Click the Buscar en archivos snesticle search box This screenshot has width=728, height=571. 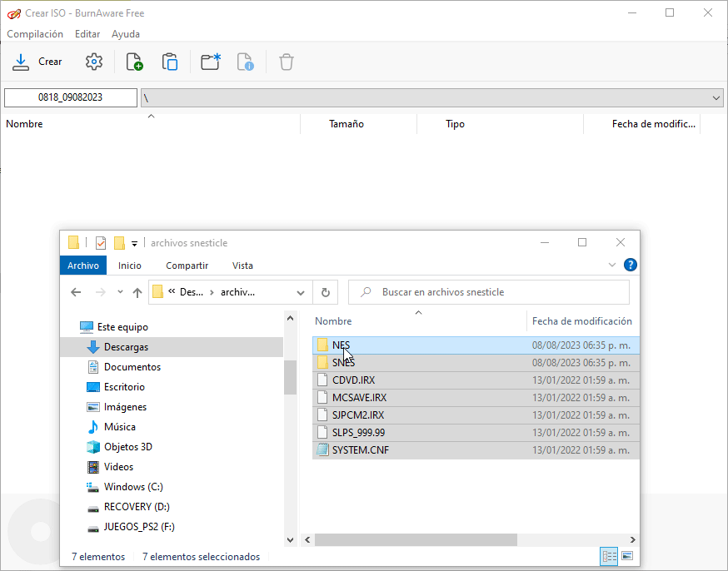(x=489, y=292)
